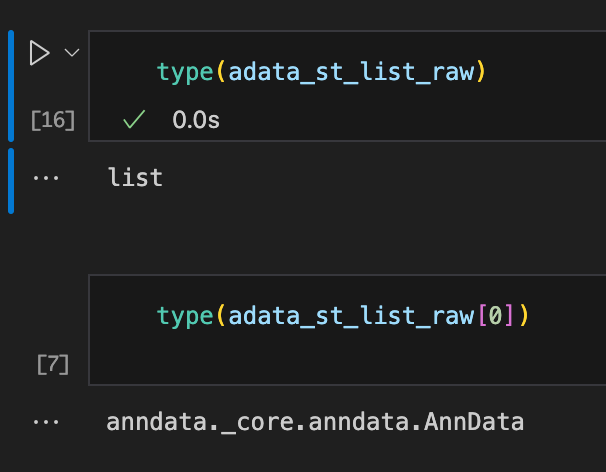Screen dimensions: 606x472
Task: Select the 'list' output text
Action: (x=135, y=177)
